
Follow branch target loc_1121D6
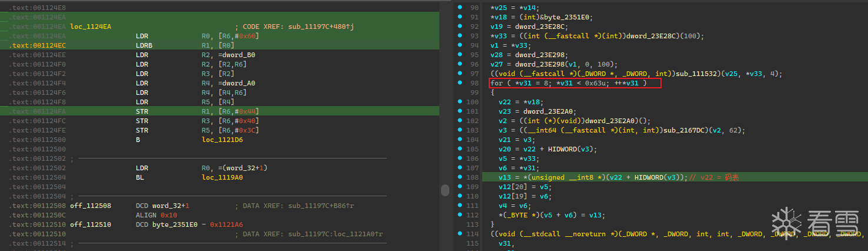tap(222, 140)
